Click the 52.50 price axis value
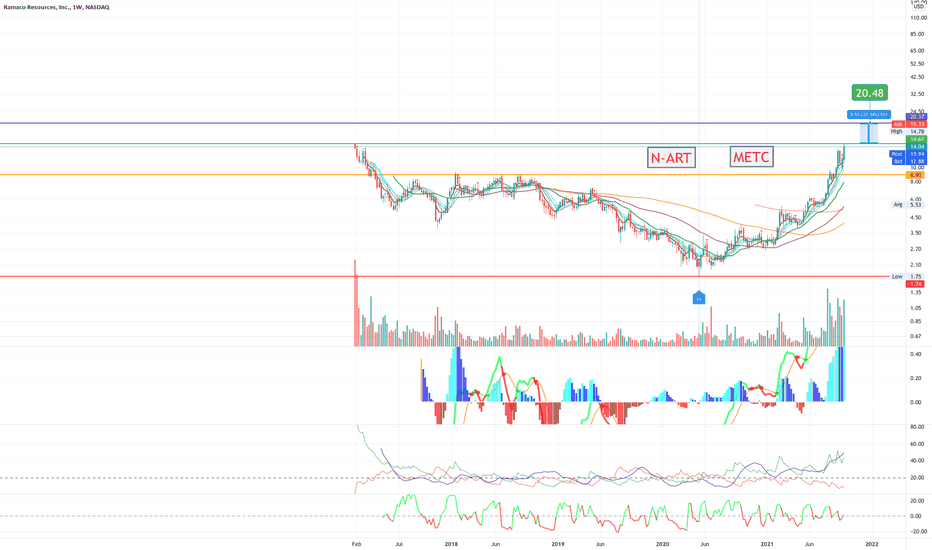Viewport: 932px width, 550px height. [917, 64]
